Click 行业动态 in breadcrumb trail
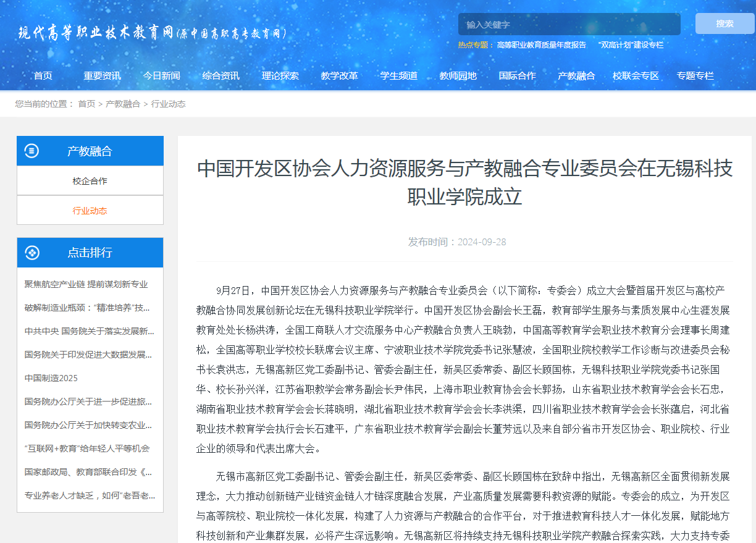 [x=168, y=104]
